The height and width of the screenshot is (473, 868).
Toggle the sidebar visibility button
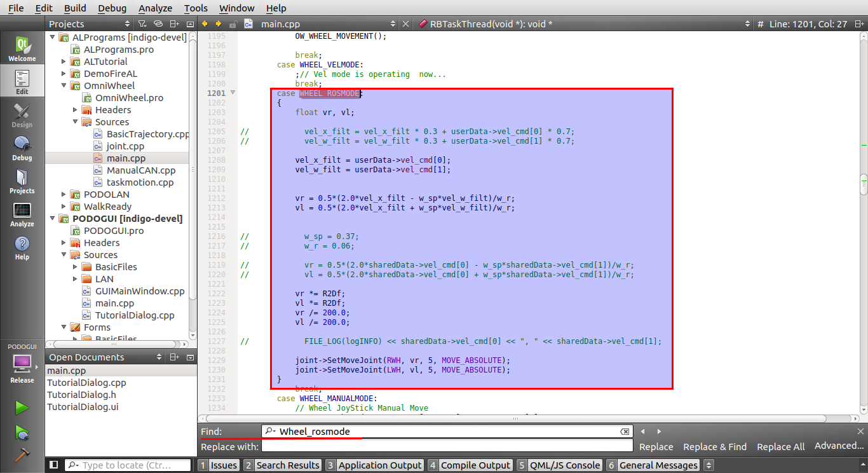pos(54,465)
